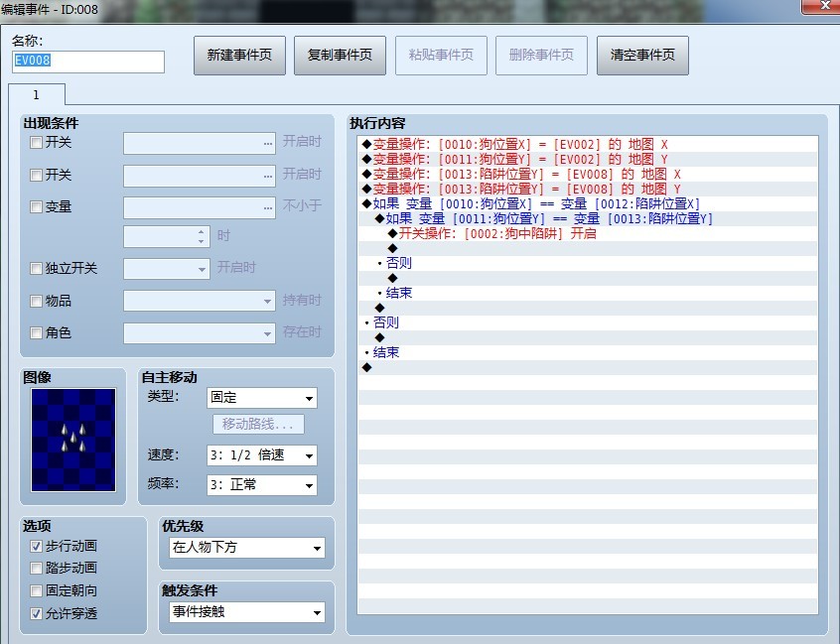Select event page tab 1
This screenshot has height=644, width=840.
37,94
